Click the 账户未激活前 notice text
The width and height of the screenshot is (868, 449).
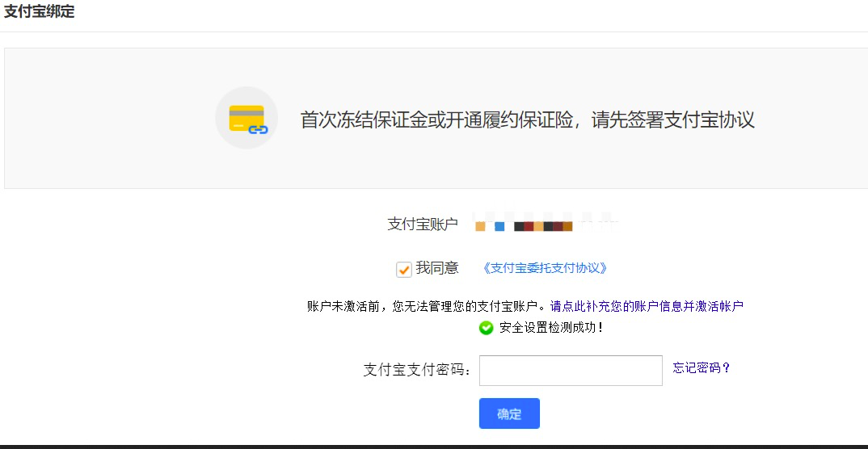pos(428,306)
